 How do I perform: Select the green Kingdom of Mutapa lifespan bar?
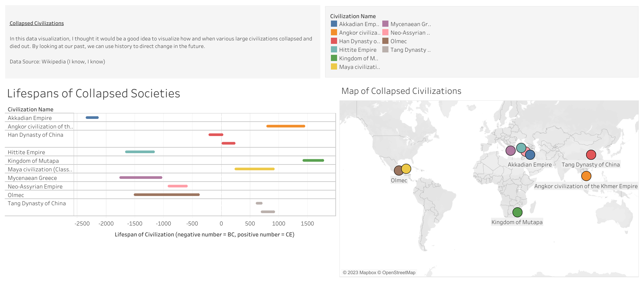point(313,160)
